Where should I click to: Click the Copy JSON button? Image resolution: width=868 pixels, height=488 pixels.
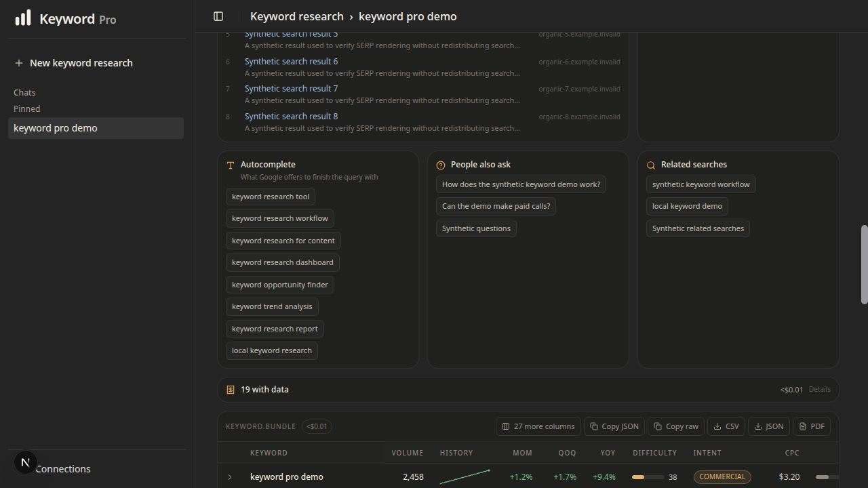[x=614, y=426]
